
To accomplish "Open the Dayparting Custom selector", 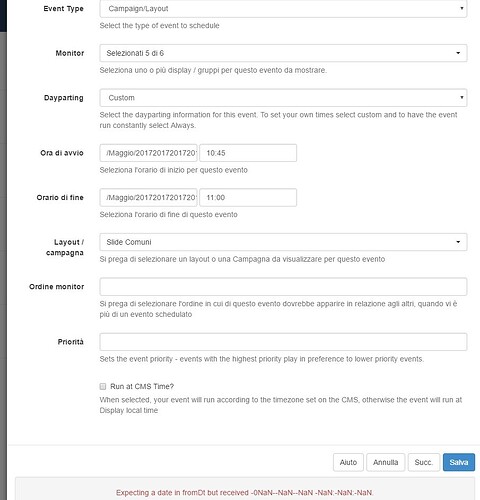I will 283,98.
